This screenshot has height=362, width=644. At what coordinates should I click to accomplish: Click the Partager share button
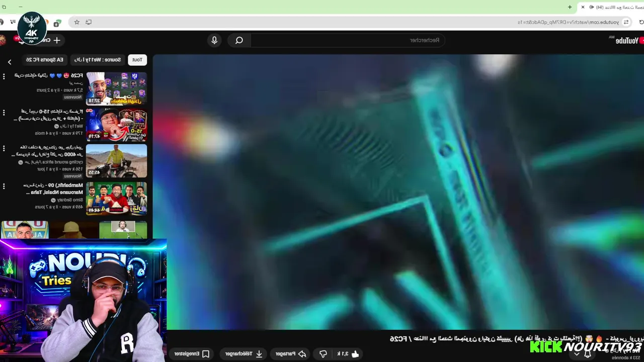click(291, 354)
